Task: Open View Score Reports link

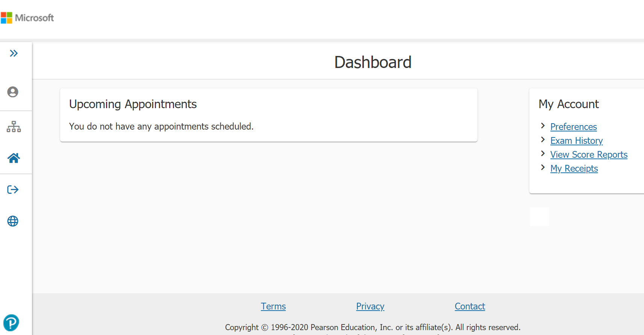Action: coord(589,155)
